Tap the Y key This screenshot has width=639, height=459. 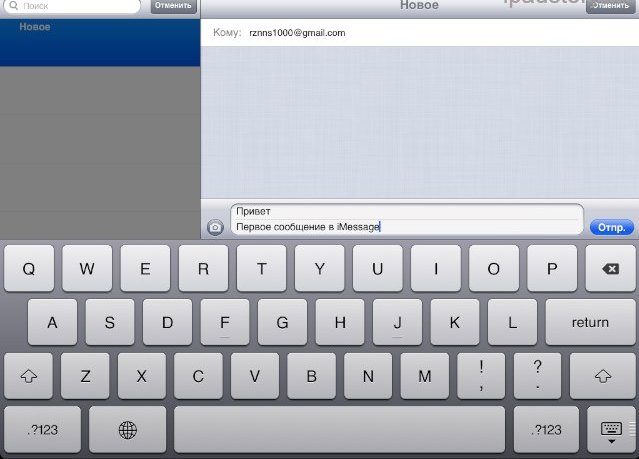point(320,269)
